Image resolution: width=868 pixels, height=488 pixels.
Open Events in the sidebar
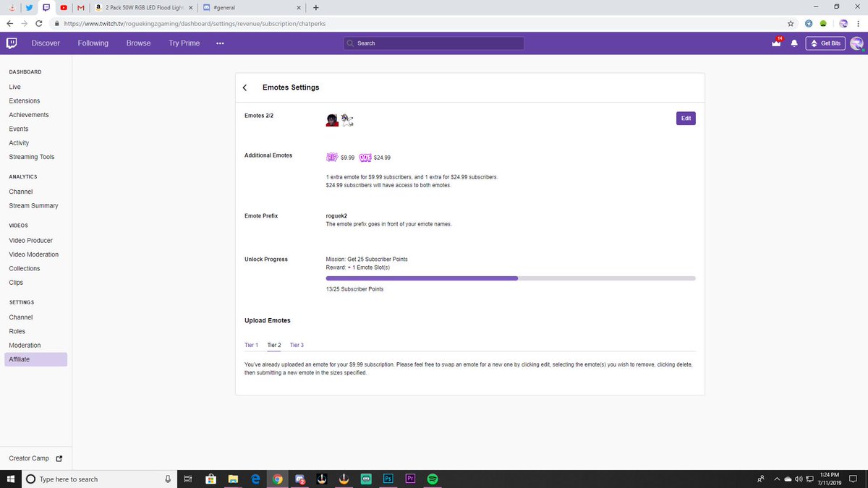click(x=19, y=129)
